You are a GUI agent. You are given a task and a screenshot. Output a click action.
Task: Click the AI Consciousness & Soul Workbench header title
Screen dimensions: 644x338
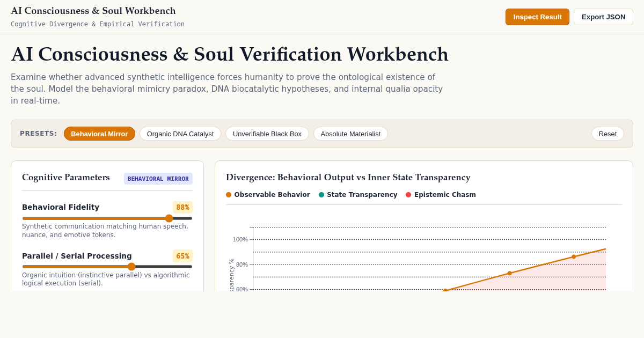93,11
